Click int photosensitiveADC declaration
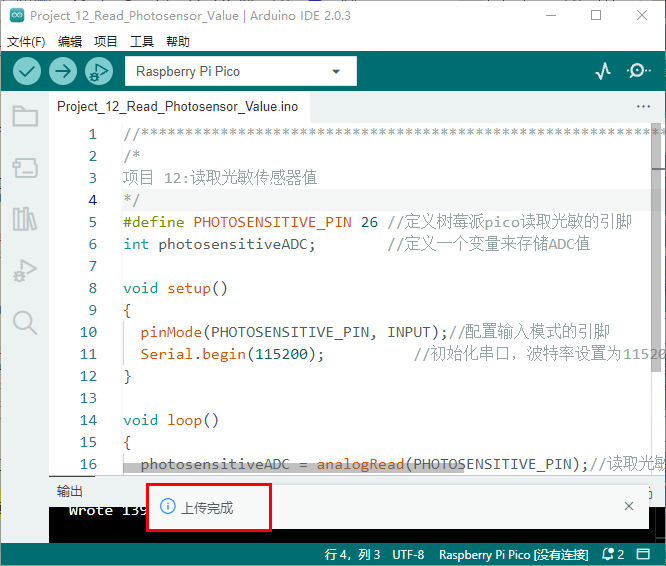 tap(219, 244)
